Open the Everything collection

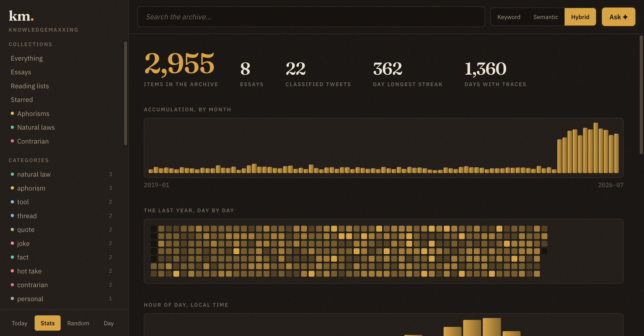pyautogui.click(x=27, y=58)
